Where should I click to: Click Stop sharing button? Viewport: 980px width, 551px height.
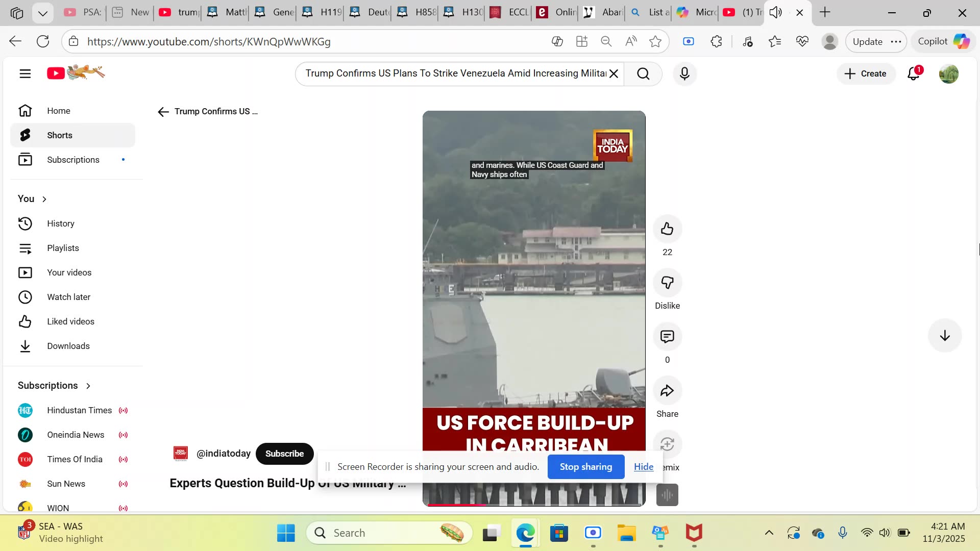tap(585, 467)
